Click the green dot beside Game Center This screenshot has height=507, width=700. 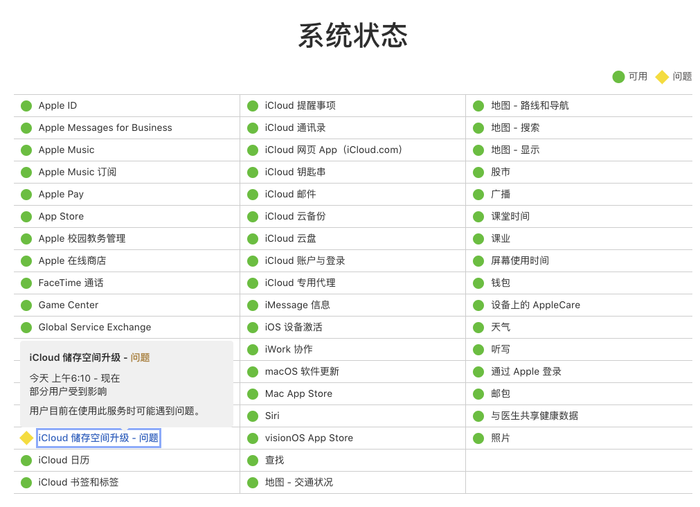(x=26, y=305)
